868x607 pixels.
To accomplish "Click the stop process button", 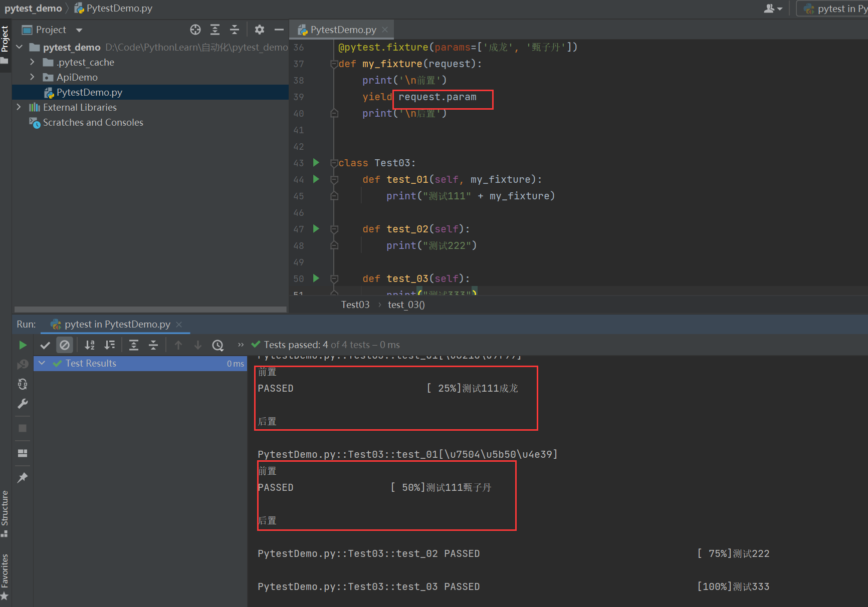I will tap(23, 428).
